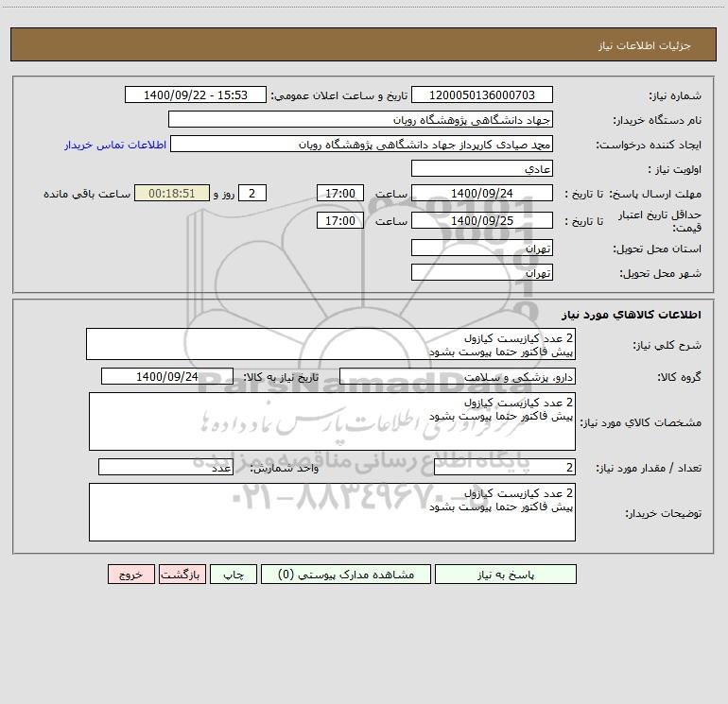Click the response deadline date 1400/09/24 field
Screen dimensions: 728x704
482,193
